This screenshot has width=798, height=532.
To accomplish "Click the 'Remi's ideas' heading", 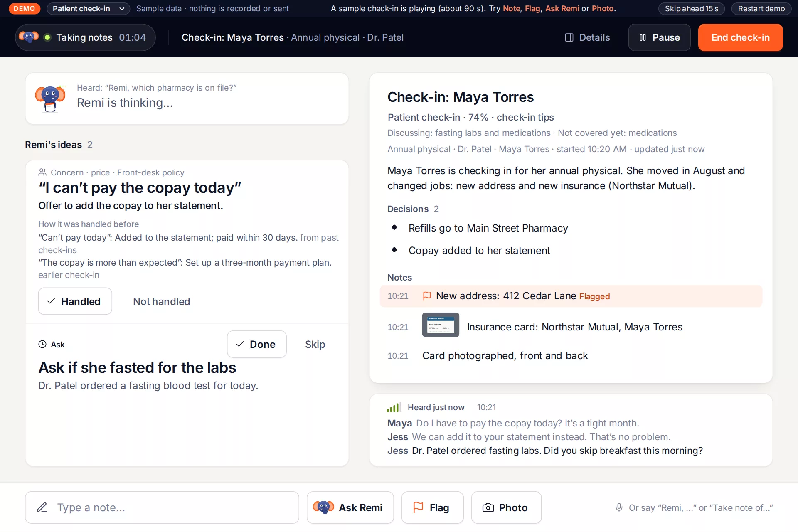I will [53, 145].
